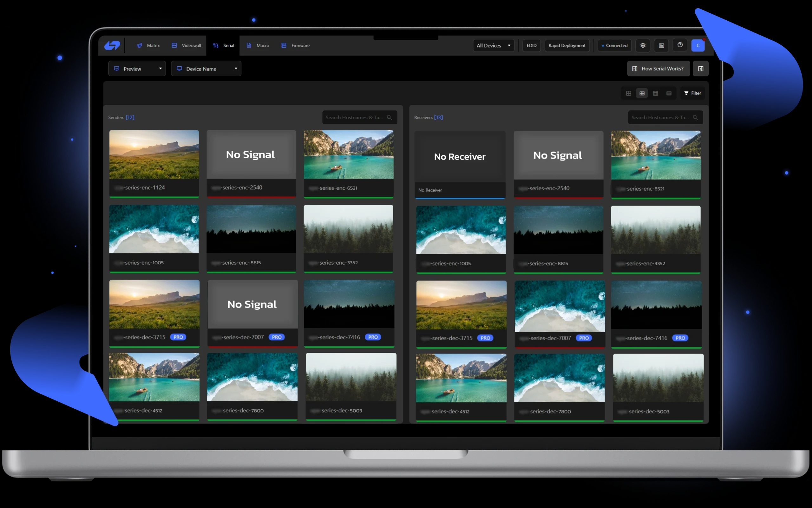This screenshot has height=508, width=812.
Task: Open the Videowall tab
Action: 187,45
